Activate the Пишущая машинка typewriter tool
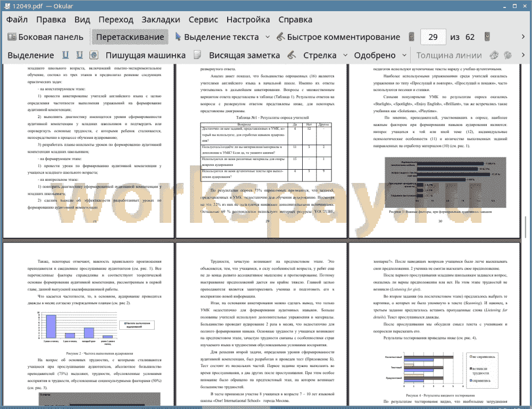 coord(146,55)
